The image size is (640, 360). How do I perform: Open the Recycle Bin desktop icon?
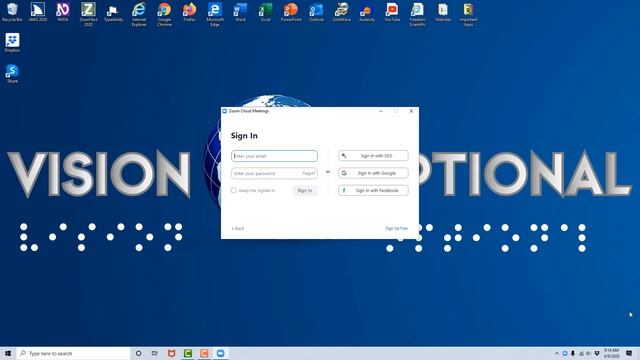tap(12, 12)
